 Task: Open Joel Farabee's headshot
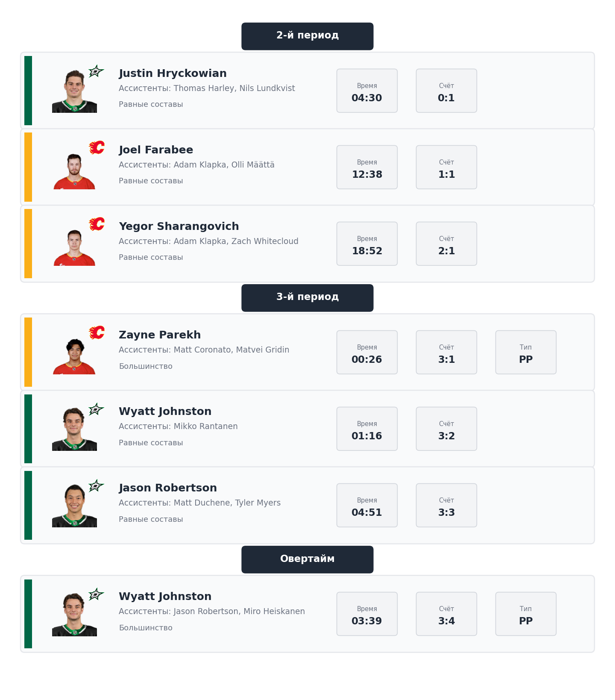[x=74, y=171]
